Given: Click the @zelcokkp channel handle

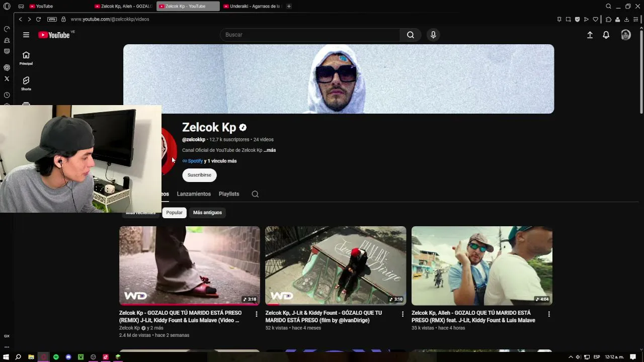Looking at the screenshot, I should 194,140.
